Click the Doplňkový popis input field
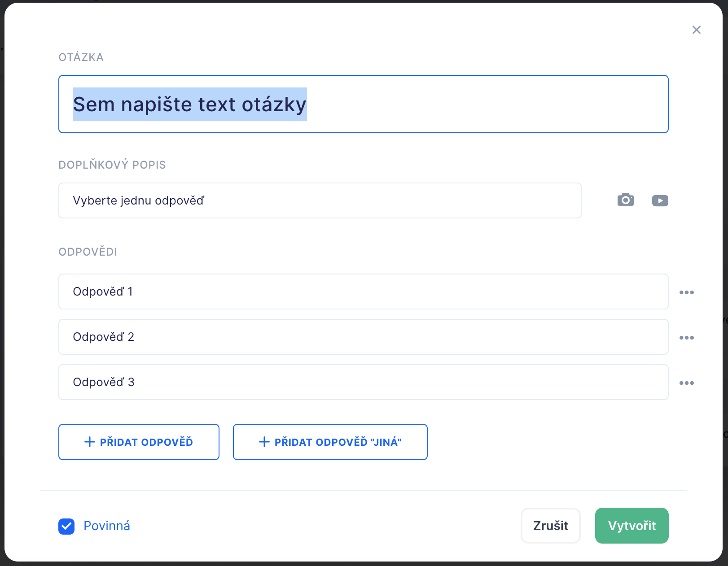This screenshot has height=566, width=728. click(x=320, y=200)
